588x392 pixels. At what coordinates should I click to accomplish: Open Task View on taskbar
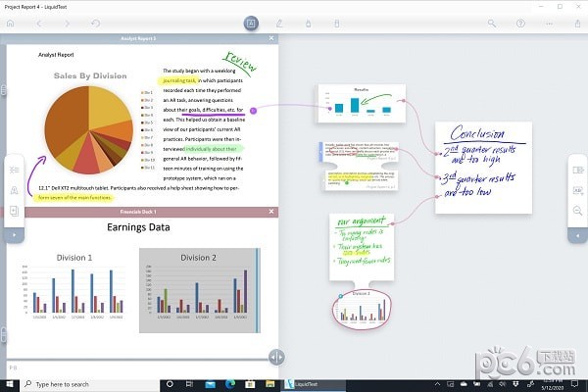pyautogui.click(x=189, y=384)
